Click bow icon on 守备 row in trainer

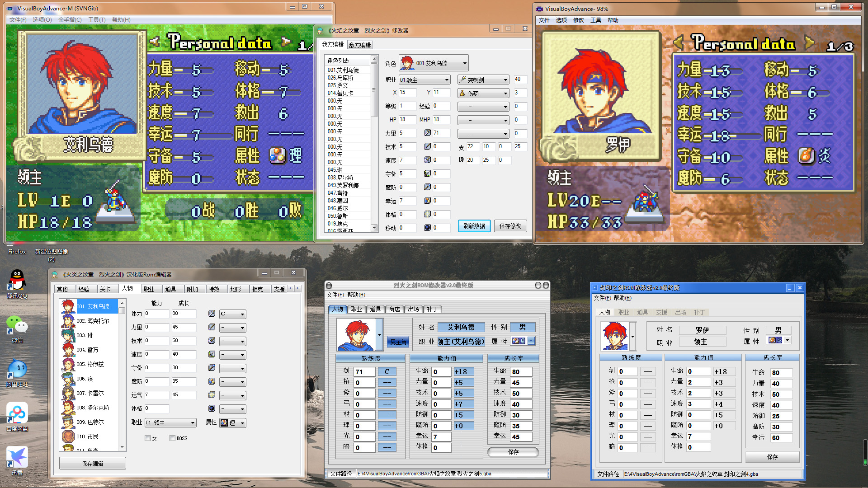click(427, 174)
